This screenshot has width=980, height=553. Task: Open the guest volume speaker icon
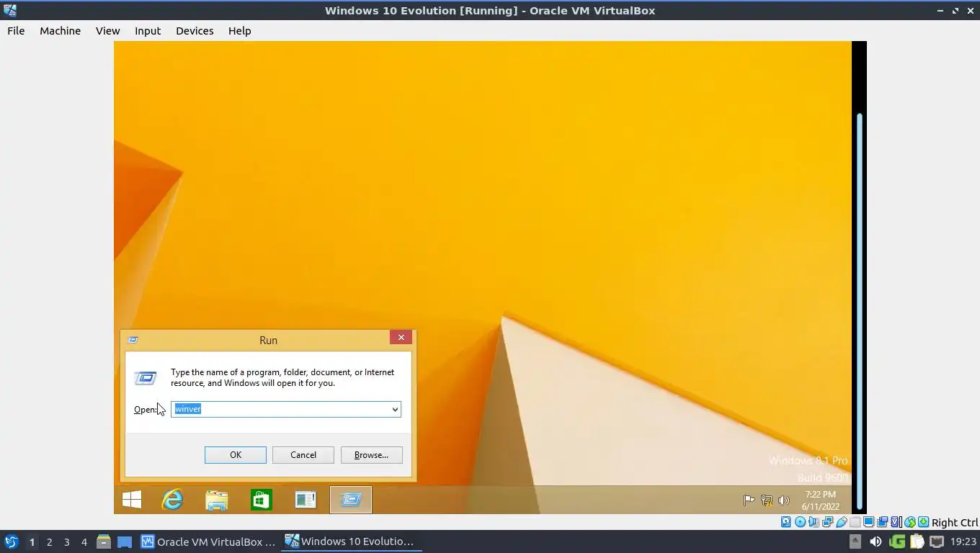coord(784,500)
